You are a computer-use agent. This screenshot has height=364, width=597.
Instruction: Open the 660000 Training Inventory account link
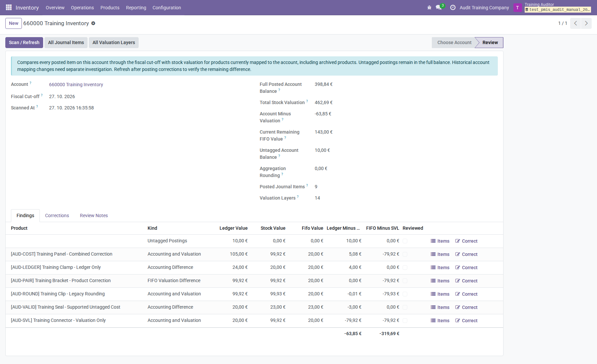[x=76, y=85]
